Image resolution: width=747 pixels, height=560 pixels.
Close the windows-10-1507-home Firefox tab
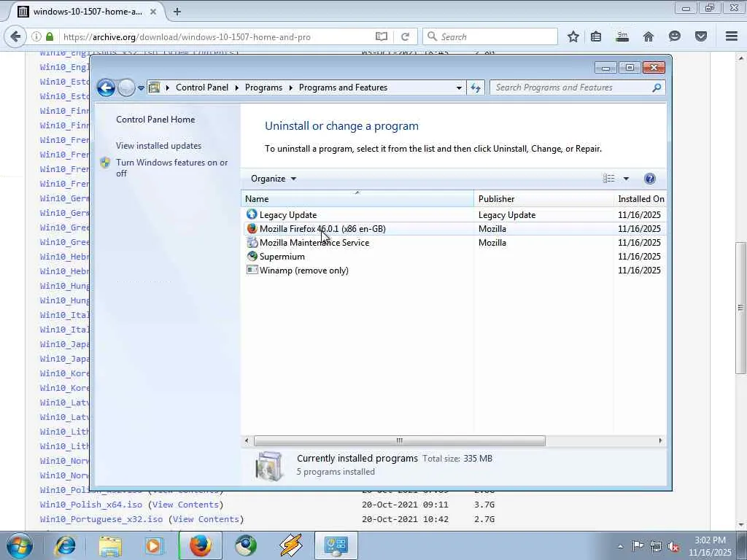153,12
